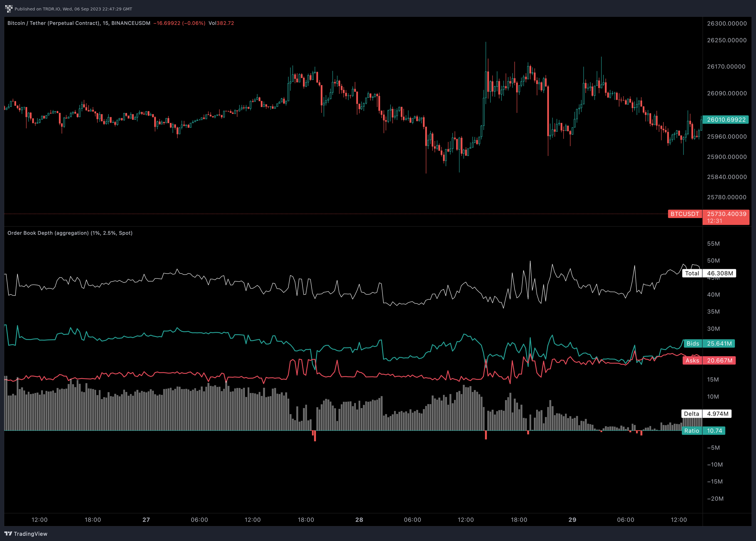Click the TRDR.IO logo icon at top-left
The height and width of the screenshot is (541, 756).
[9, 9]
